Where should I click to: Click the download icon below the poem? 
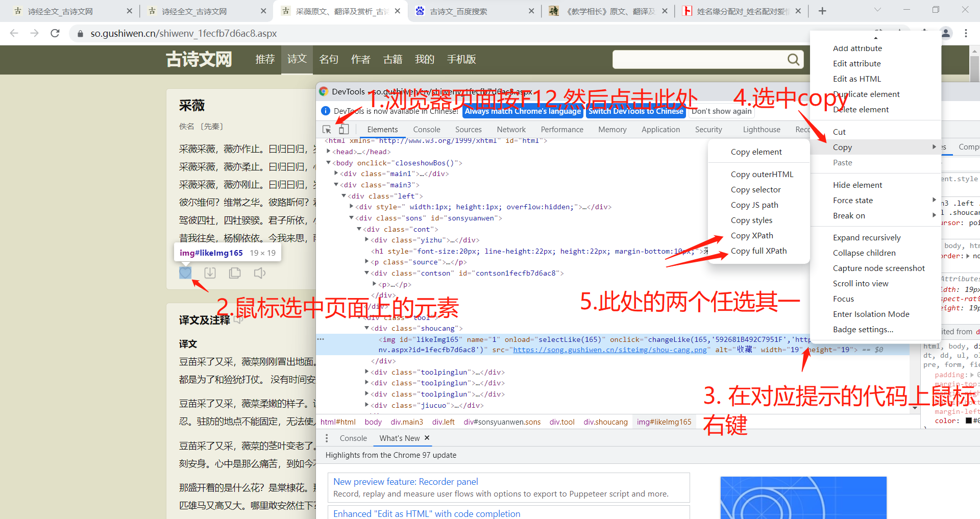pyautogui.click(x=210, y=273)
